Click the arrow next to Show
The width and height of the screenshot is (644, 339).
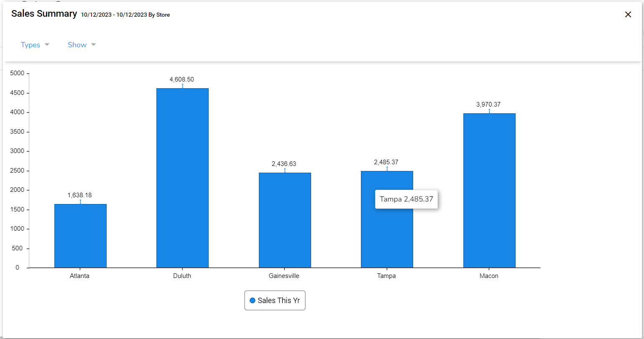click(x=94, y=45)
